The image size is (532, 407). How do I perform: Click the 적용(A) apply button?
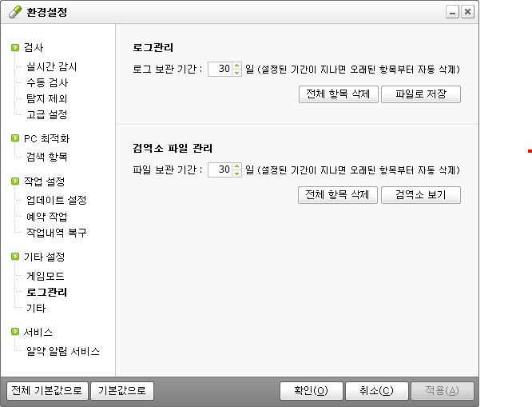[x=443, y=391]
